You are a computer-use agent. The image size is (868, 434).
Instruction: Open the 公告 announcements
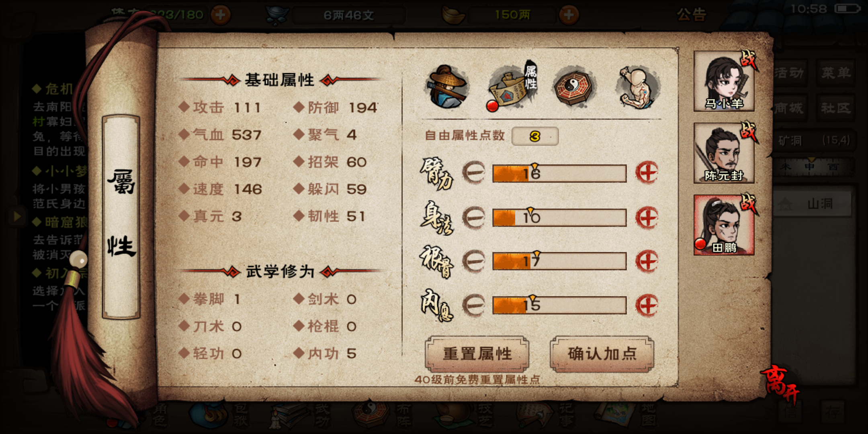tap(691, 15)
